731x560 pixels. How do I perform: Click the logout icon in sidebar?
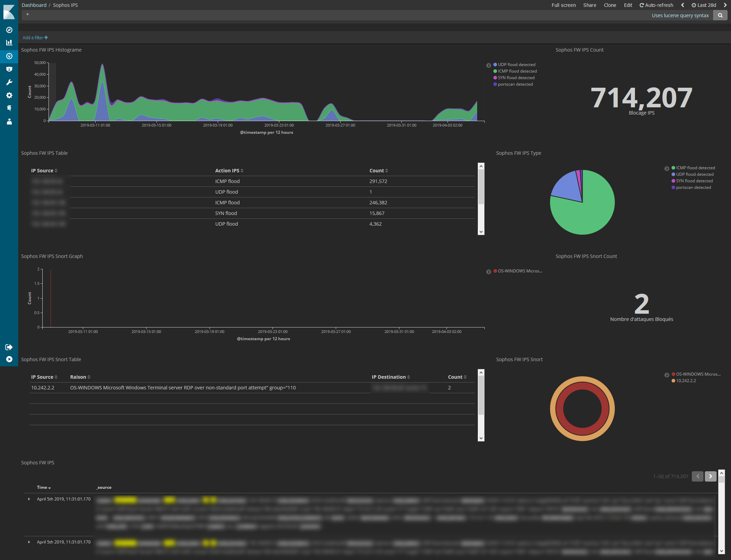[x=9, y=347]
